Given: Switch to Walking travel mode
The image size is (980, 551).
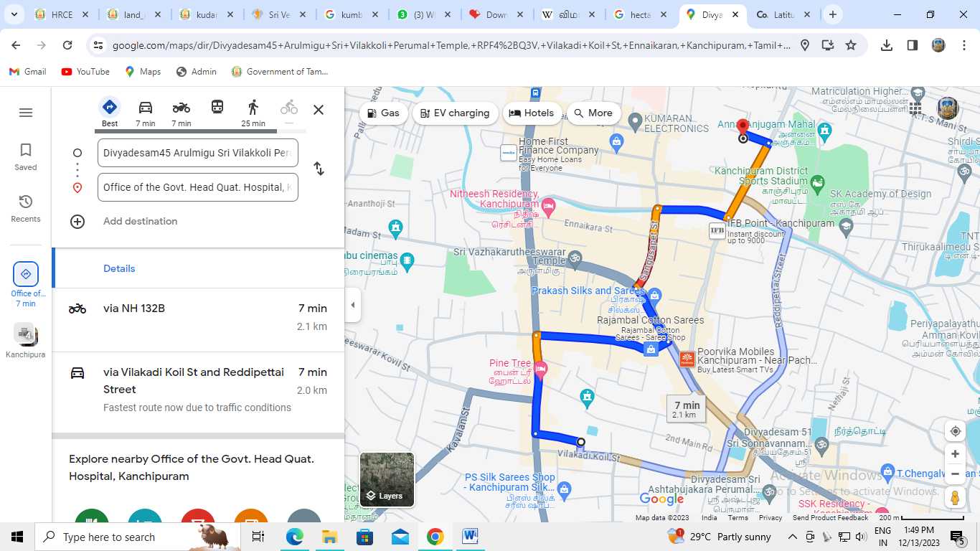Looking at the screenshot, I should (x=253, y=108).
